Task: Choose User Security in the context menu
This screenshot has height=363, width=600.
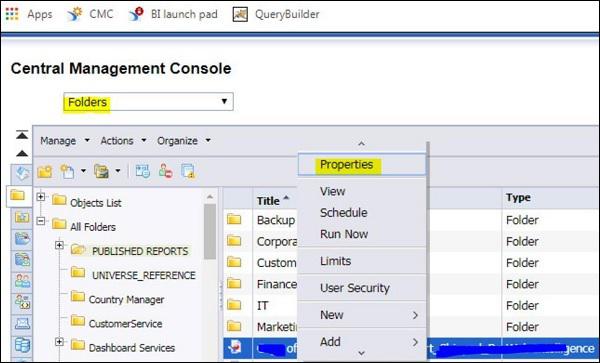Action: 355,288
